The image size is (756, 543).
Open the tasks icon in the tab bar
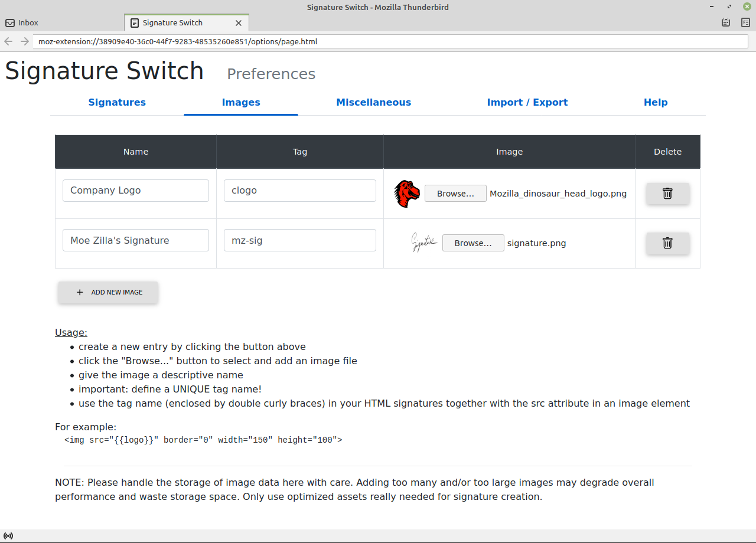click(x=745, y=22)
